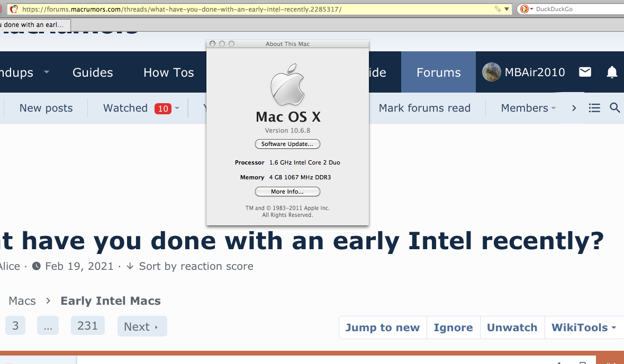This screenshot has height=364, width=624.
Task: Click the site favicon in address bar
Action: point(14,9)
